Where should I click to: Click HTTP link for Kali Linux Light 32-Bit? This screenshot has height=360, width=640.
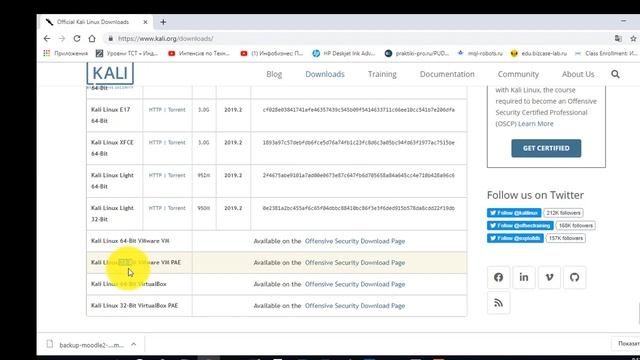(155, 208)
